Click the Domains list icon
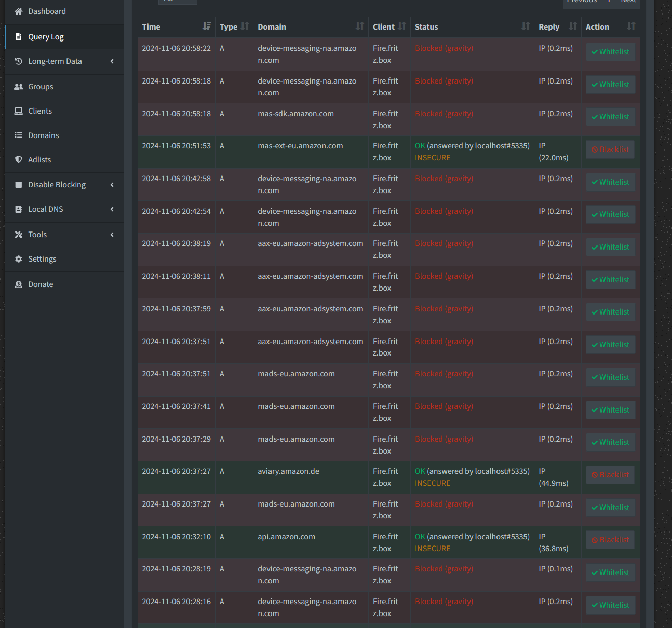Viewport: 672px width, 628px height. [x=19, y=135]
